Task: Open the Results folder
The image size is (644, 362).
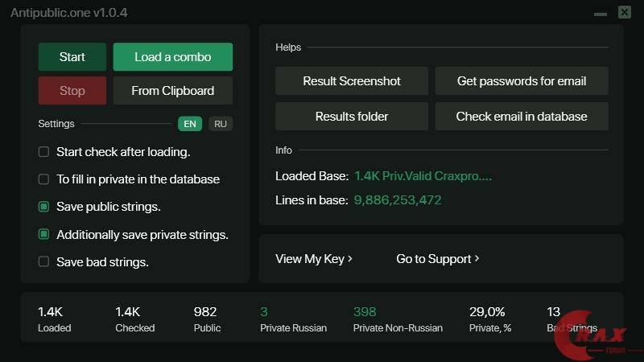Action: (352, 116)
